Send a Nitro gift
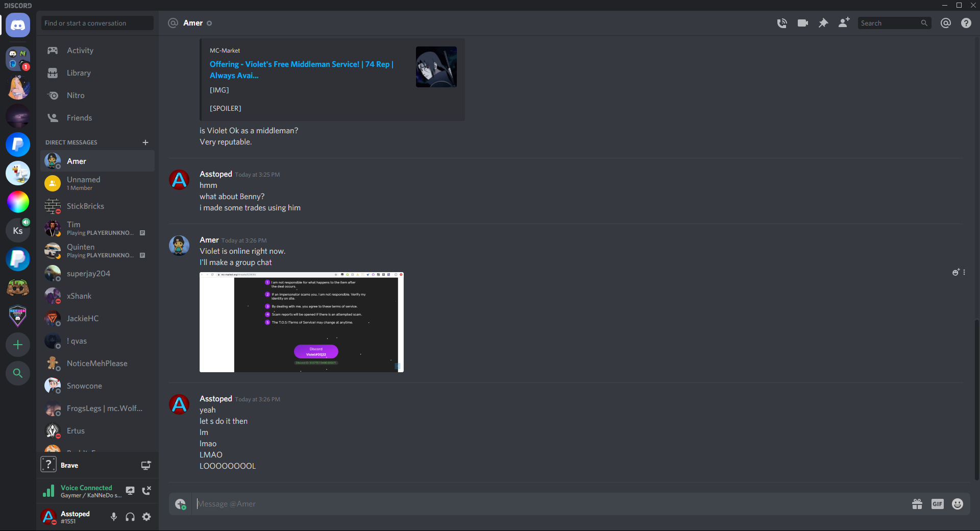Viewport: 980px width, 531px height. (917, 504)
